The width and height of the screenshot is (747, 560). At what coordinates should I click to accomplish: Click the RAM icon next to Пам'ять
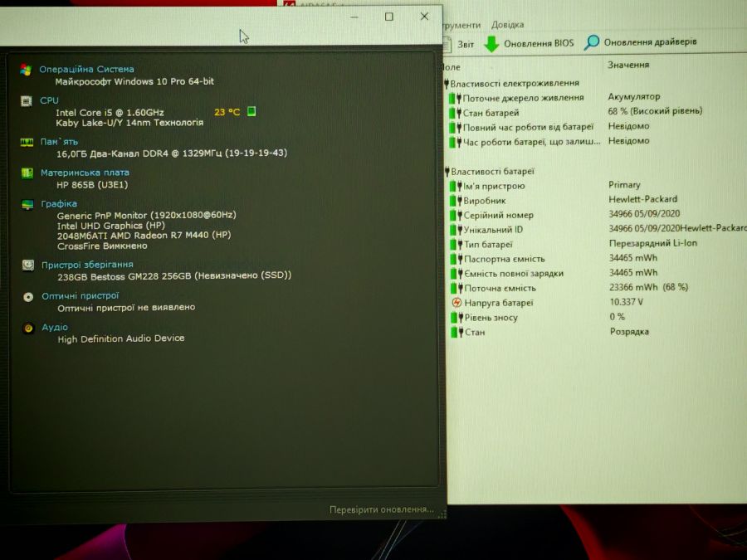click(27, 142)
